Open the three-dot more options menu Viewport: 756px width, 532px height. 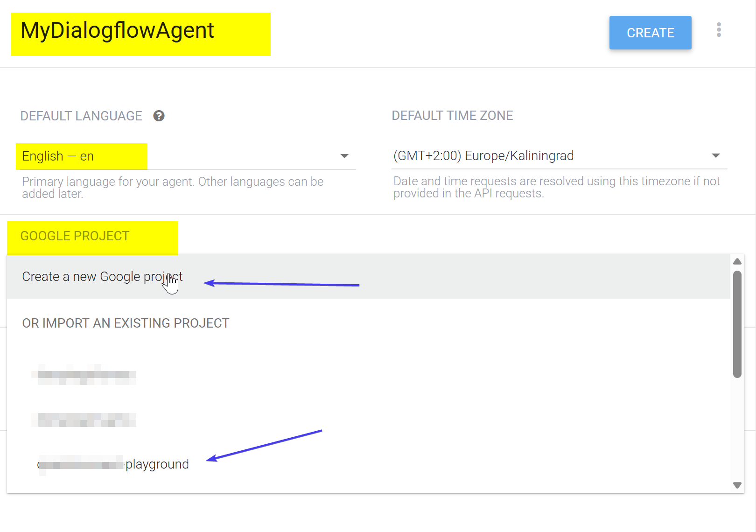pos(719,30)
